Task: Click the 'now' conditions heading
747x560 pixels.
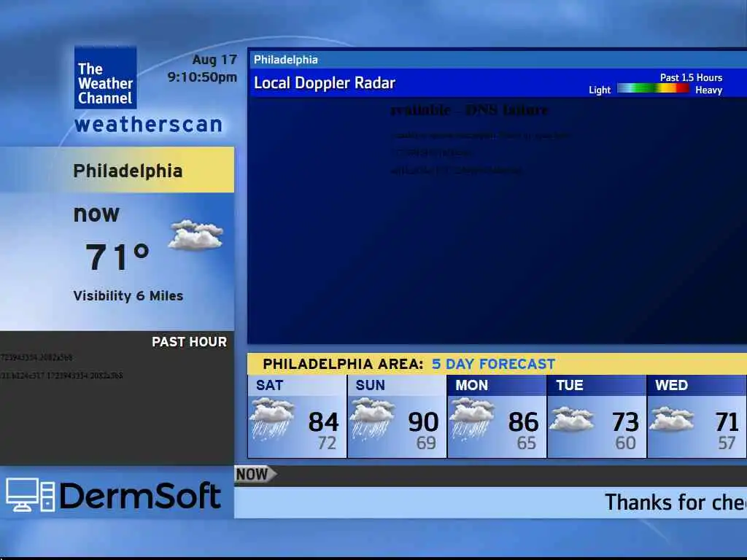Action: tap(96, 214)
